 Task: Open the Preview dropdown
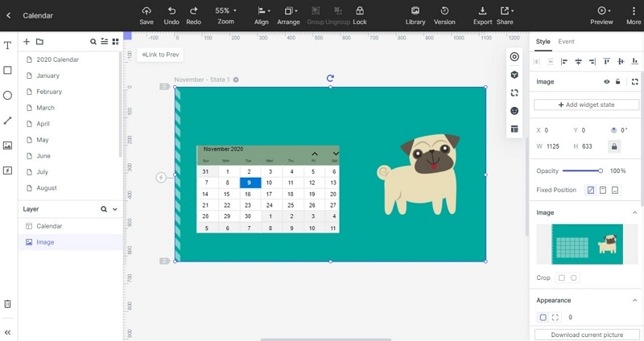[x=601, y=16]
